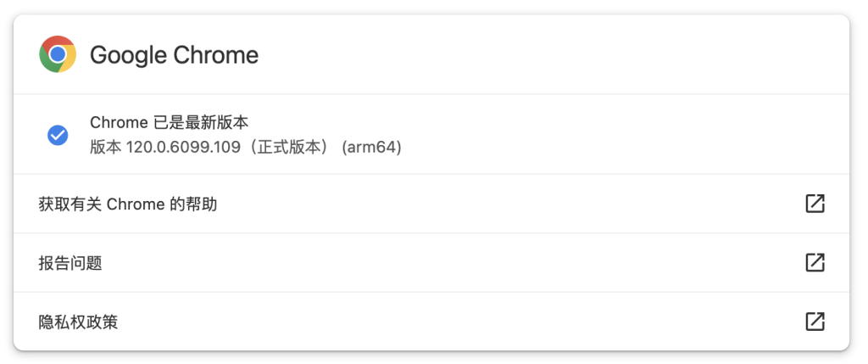This screenshot has height=364, width=868.
Task: Open the 隐私权政策 link text
Action: coord(78,322)
